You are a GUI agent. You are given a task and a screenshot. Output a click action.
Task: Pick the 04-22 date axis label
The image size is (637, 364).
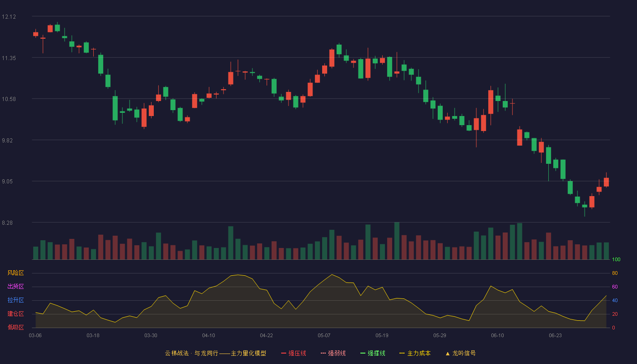pos(266,335)
